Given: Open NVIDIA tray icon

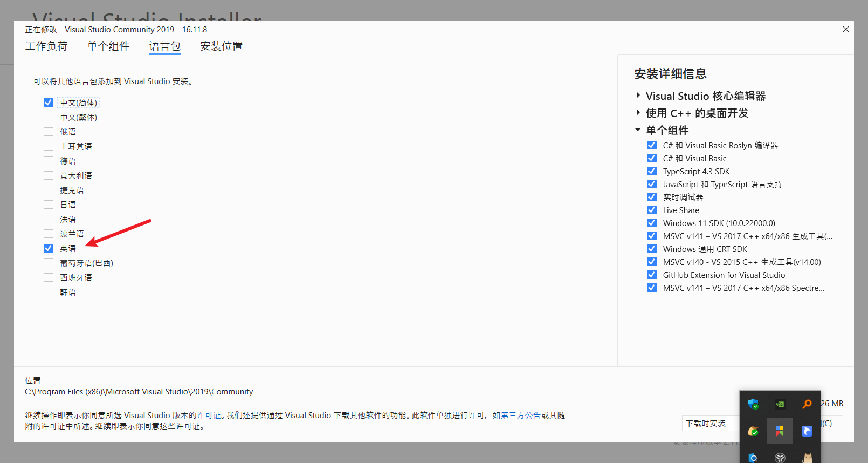Looking at the screenshot, I should [x=780, y=404].
